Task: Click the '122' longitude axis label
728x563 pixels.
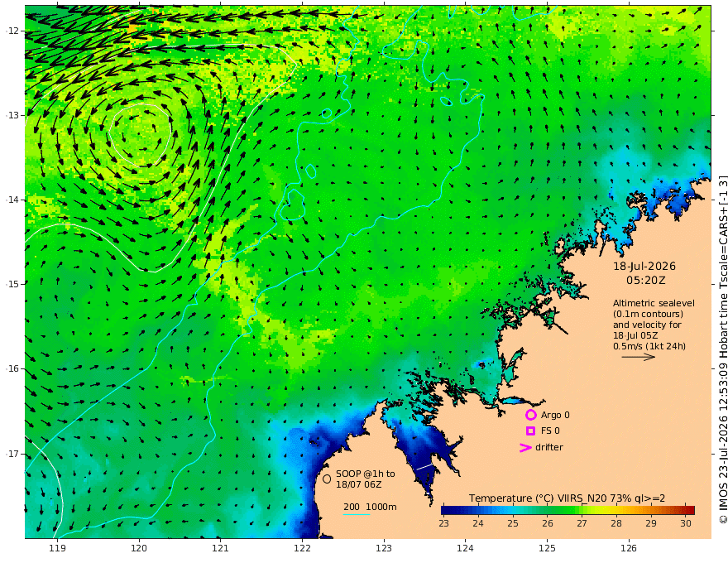Action: click(302, 548)
